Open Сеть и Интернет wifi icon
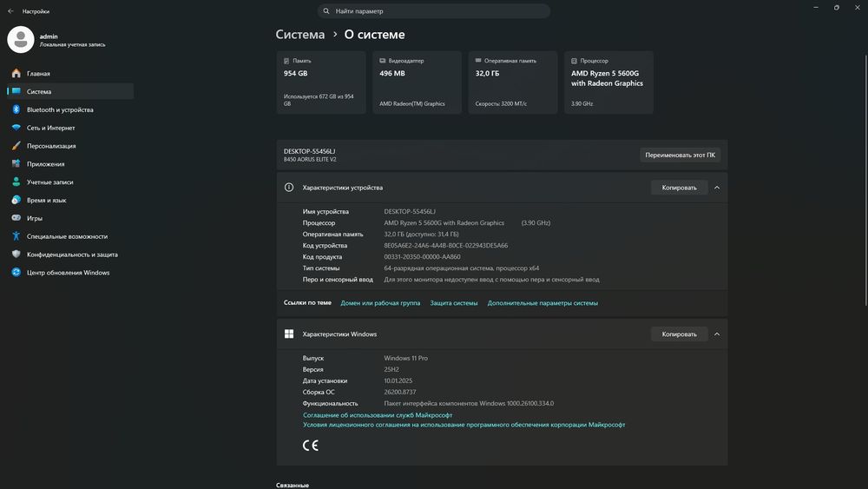Screen dimensions: 868x489 [x=16, y=128]
